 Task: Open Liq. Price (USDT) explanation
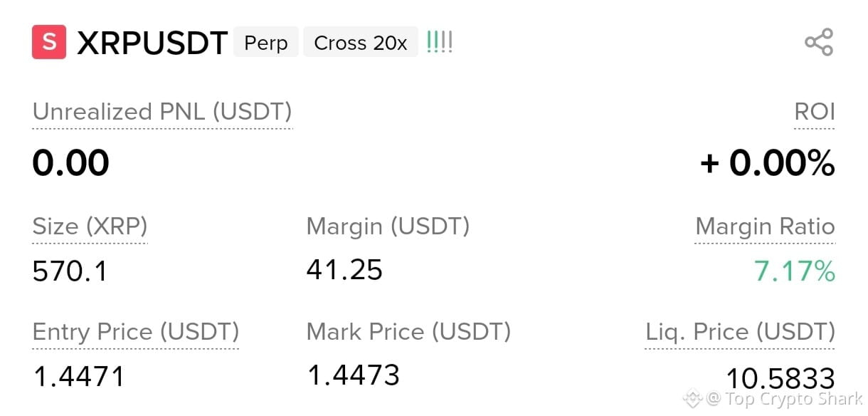[x=740, y=332]
